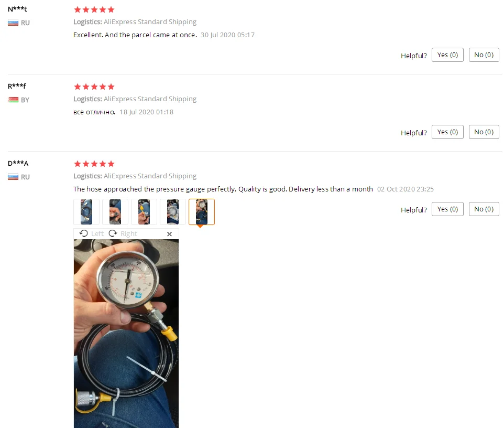Click the Russian flag beside D***A

coord(13,177)
